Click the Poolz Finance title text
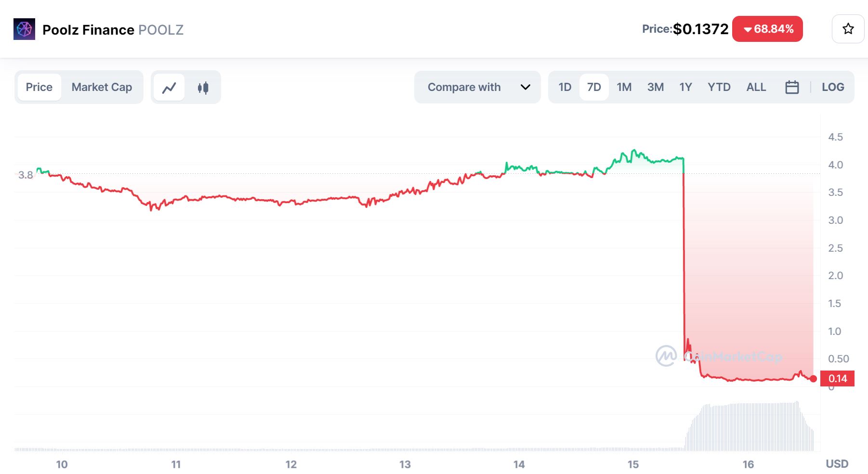The height and width of the screenshot is (474, 868). coord(88,30)
